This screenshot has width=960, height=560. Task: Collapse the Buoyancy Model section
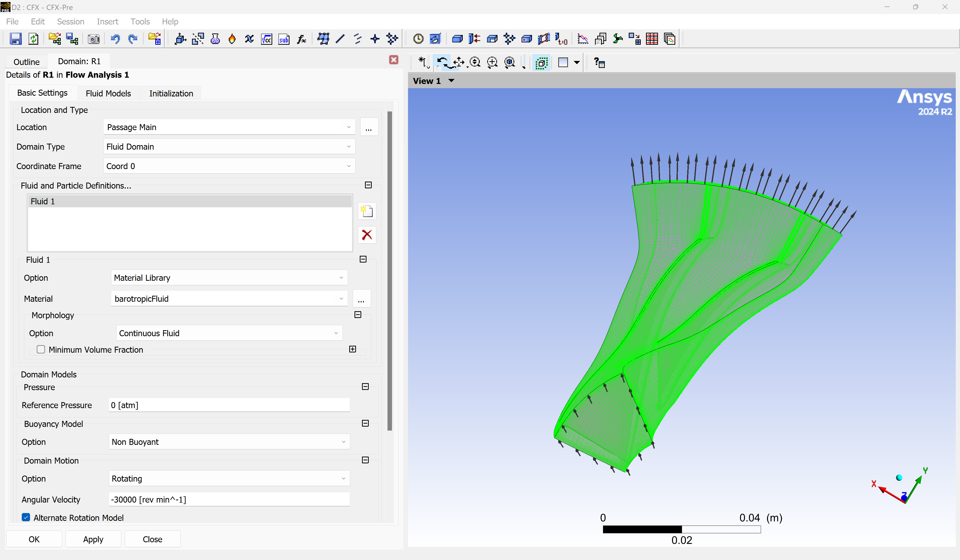[x=365, y=423]
